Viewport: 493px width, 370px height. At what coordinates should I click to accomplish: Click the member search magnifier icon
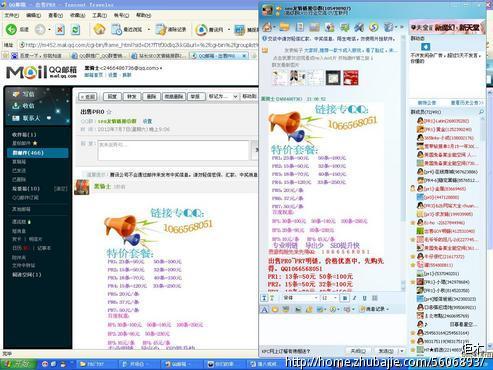[481, 112]
